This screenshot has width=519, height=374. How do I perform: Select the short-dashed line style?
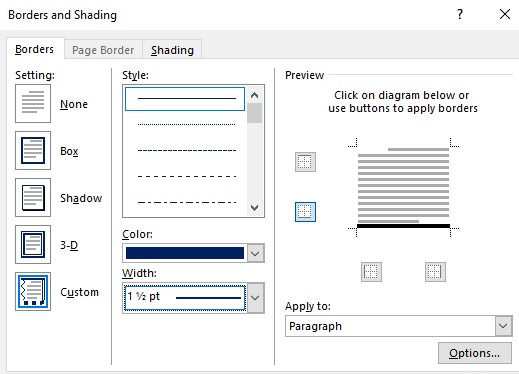(x=186, y=150)
